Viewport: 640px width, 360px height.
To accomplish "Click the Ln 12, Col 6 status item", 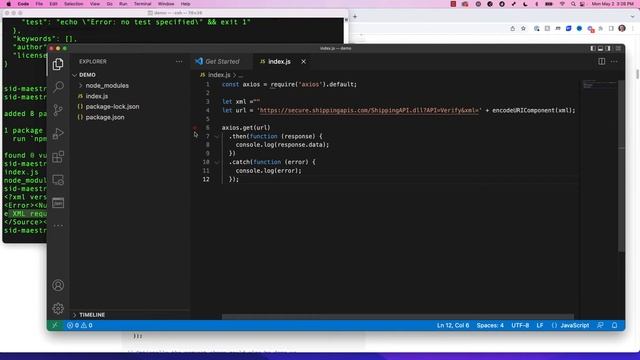I will (x=453, y=325).
